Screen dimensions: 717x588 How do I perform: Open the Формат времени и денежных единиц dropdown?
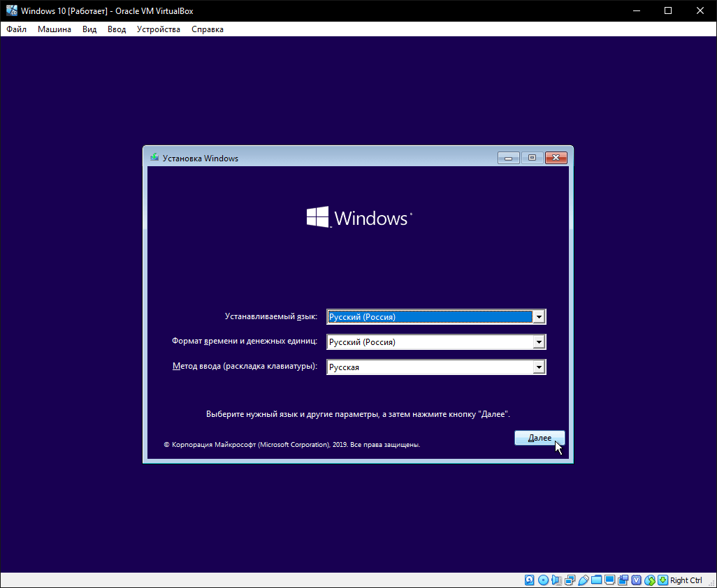pyautogui.click(x=538, y=342)
